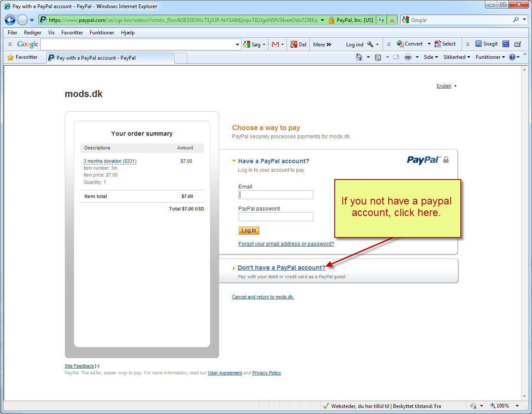Click the Help question mark icon
The width and height of the screenshot is (532, 414).
(512, 57)
